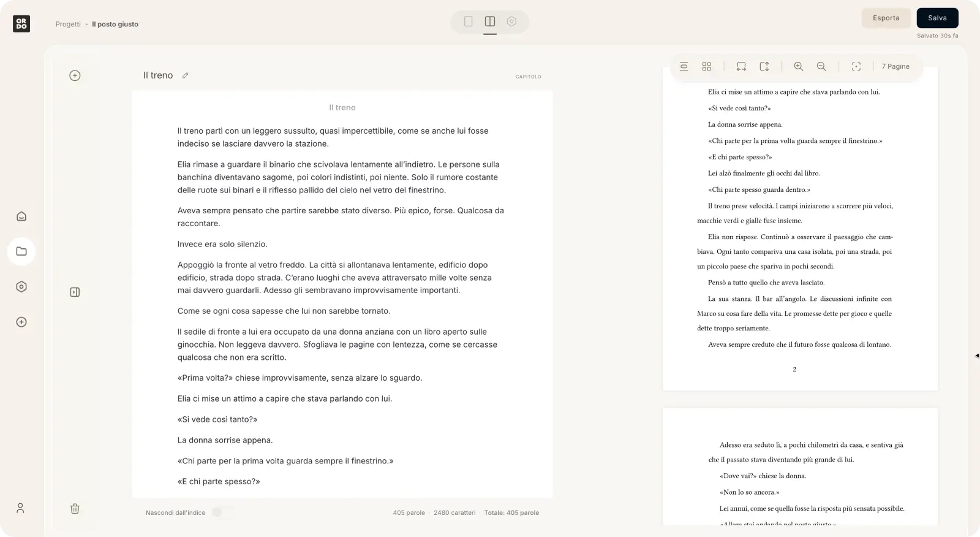The width and height of the screenshot is (980, 537).
Task: Click the ORDO logo icon
Action: [21, 24]
